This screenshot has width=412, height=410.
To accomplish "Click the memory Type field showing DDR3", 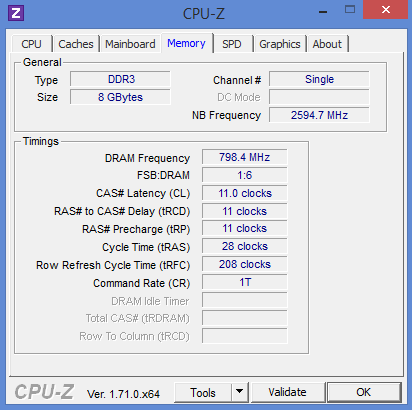I will pyautogui.click(x=120, y=79).
